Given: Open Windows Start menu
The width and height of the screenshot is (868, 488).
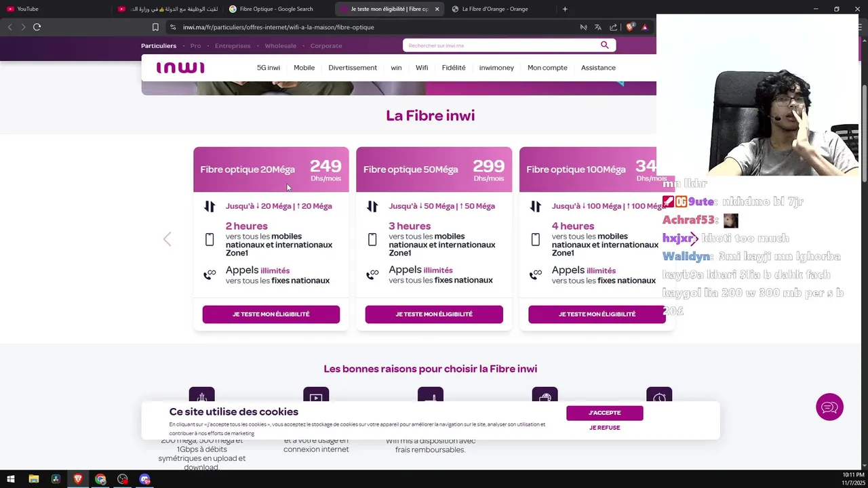Looking at the screenshot, I should click(11, 479).
